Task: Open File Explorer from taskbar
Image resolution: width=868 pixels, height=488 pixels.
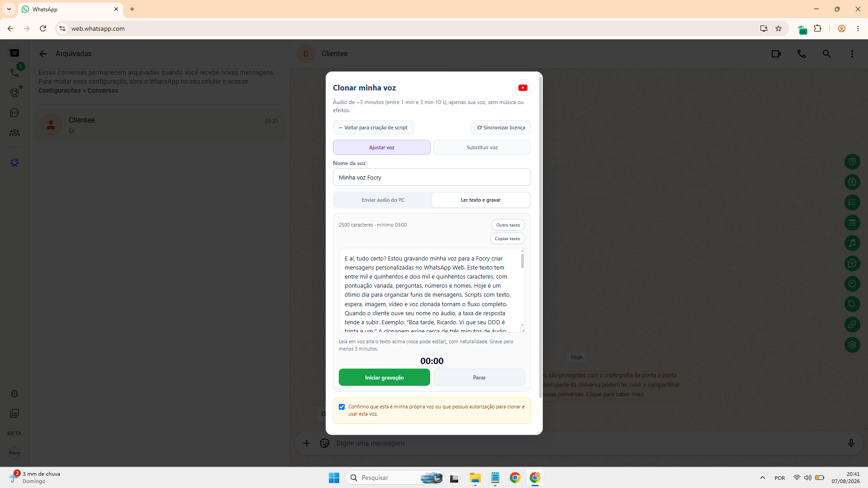Action: (475, 478)
